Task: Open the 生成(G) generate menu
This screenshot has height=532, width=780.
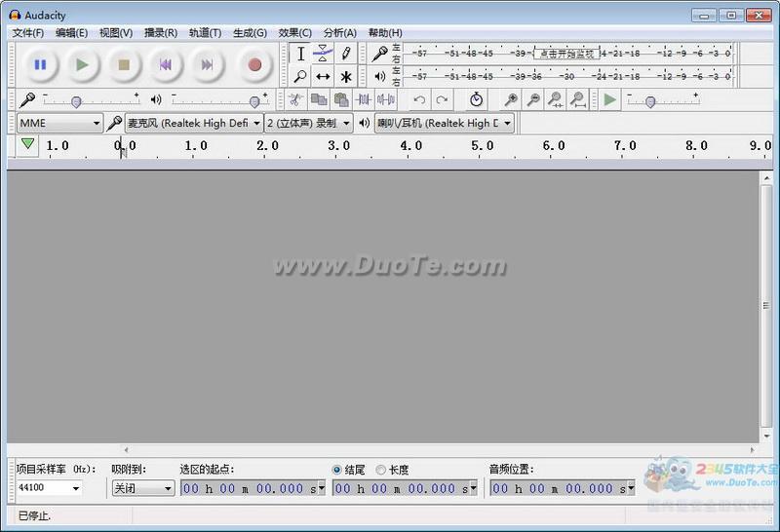Action: tap(250, 33)
